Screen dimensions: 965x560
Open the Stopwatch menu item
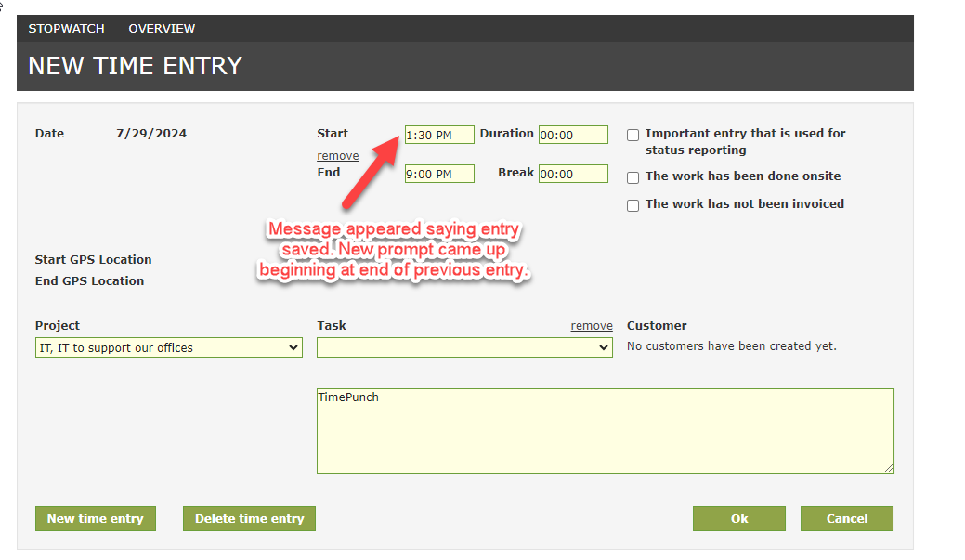[x=66, y=29]
